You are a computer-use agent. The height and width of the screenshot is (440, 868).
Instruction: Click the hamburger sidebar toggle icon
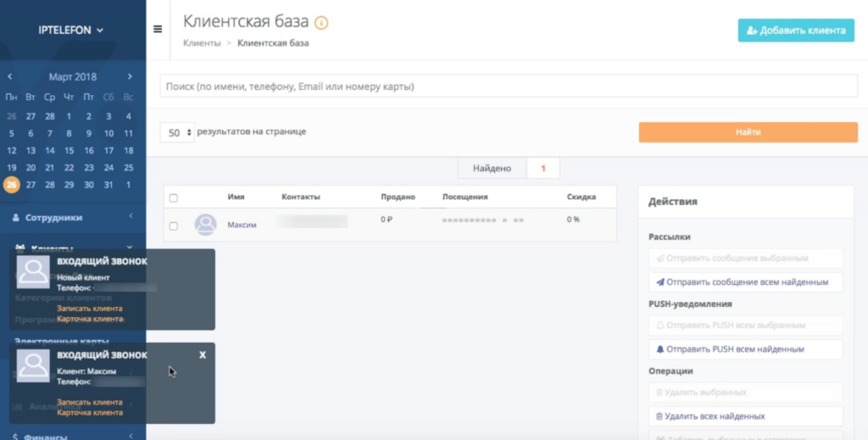pos(157,29)
